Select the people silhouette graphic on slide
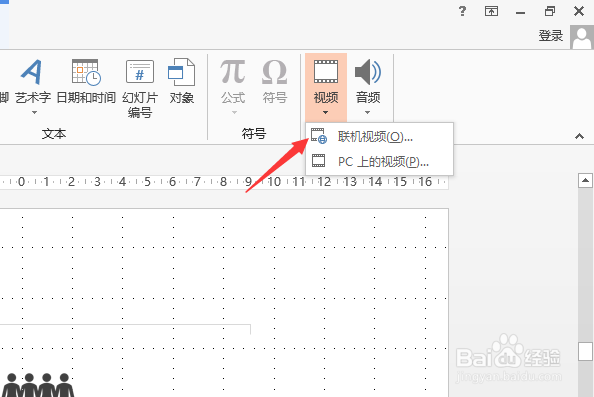Screen dimensions: 594x397 tap(38, 385)
